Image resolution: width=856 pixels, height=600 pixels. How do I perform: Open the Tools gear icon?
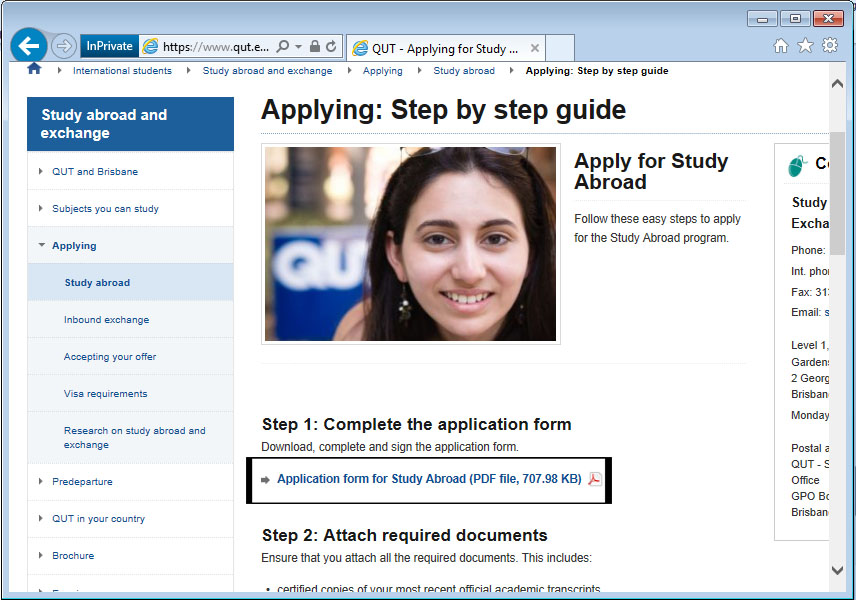[x=830, y=45]
